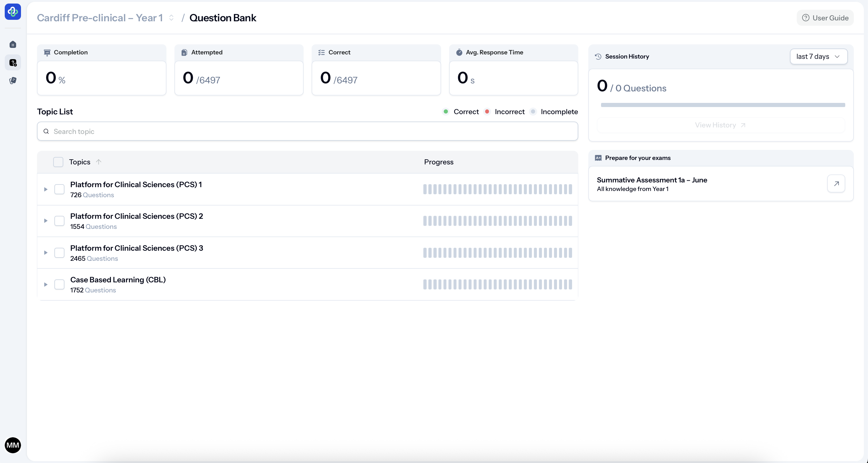Click the Topics sort arrow icon
This screenshot has width=868, height=463.
click(98, 162)
